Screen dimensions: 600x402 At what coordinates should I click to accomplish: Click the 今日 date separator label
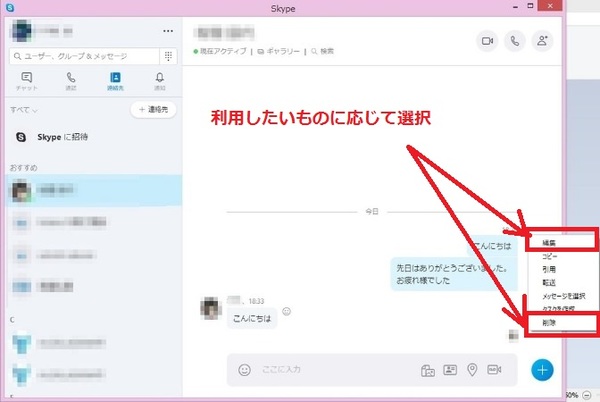[x=372, y=212]
